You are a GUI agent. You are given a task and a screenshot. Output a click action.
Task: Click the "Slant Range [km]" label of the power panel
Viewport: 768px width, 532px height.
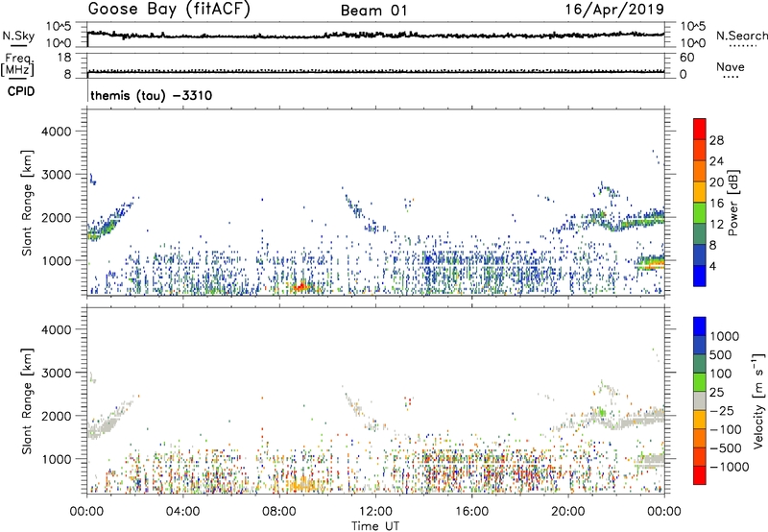pos(27,203)
